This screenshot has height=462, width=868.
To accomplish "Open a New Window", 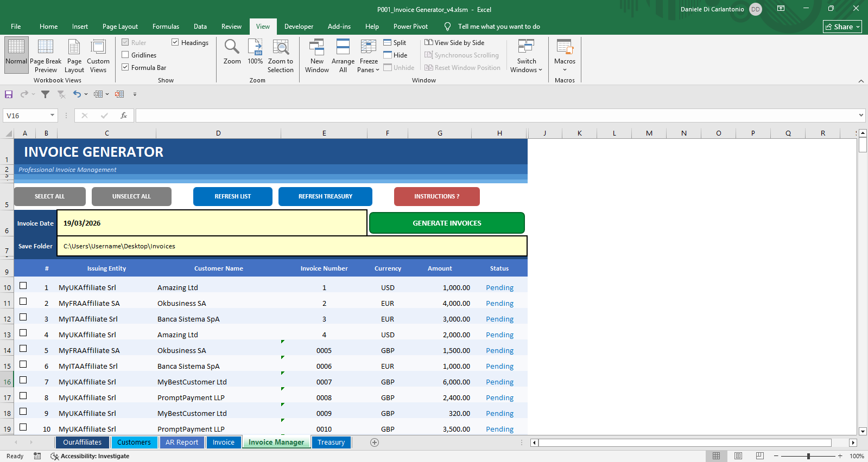I will 317,55.
